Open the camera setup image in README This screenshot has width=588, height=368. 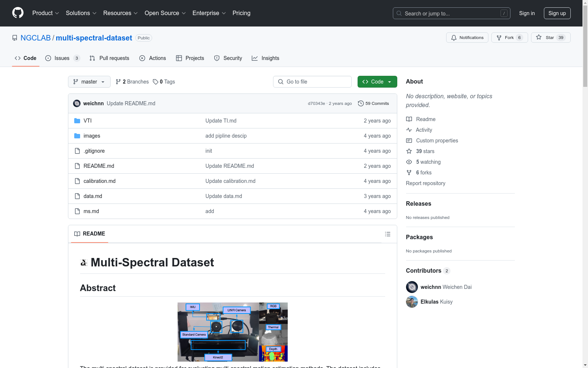click(233, 332)
